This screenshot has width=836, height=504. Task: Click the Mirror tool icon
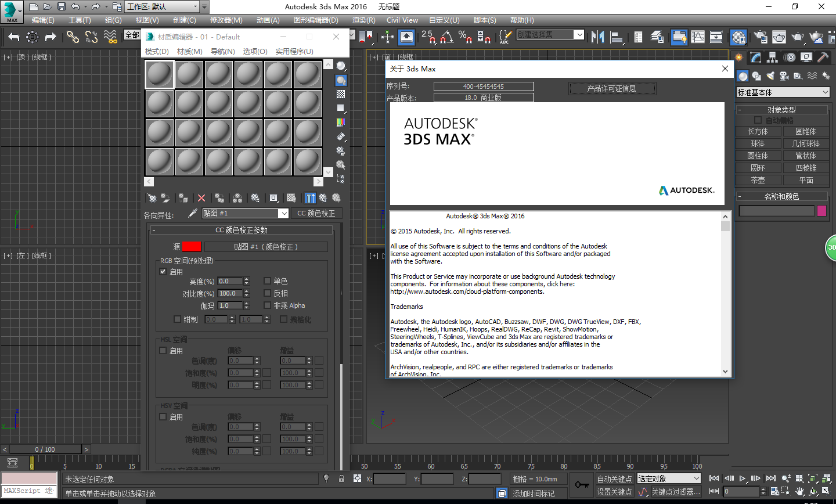(x=597, y=37)
